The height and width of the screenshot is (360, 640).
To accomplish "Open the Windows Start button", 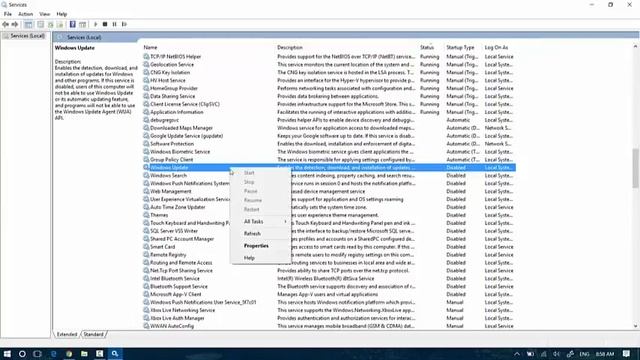I will 7,354.
